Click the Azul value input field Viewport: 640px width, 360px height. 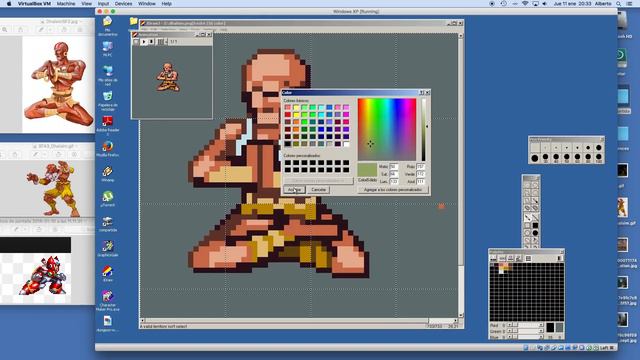pos(420,181)
